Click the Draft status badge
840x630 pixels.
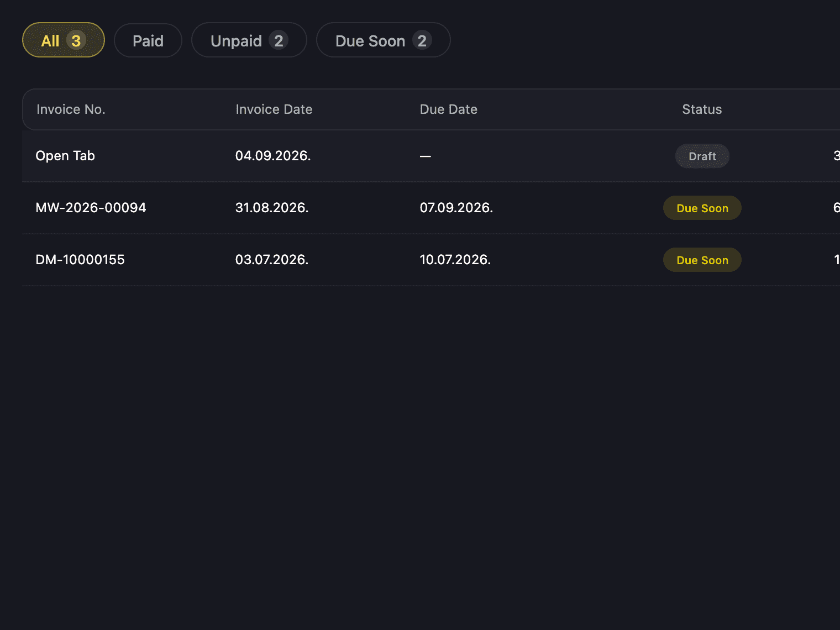[702, 156]
